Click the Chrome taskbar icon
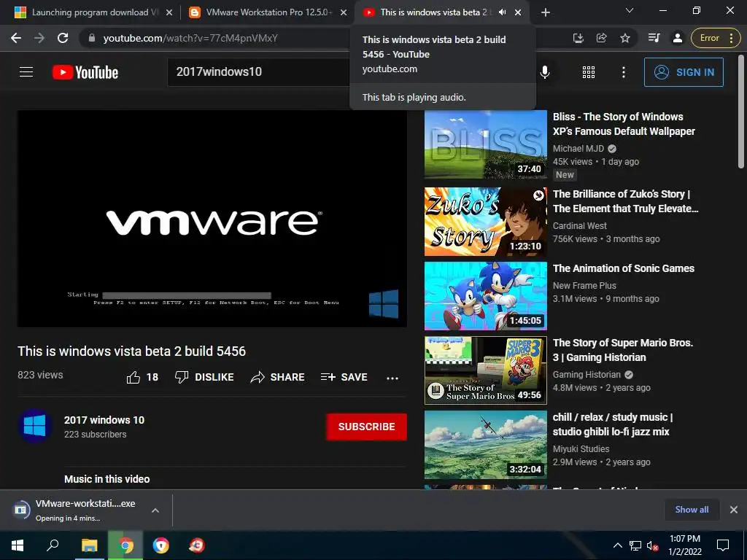The image size is (747, 560). click(125, 545)
